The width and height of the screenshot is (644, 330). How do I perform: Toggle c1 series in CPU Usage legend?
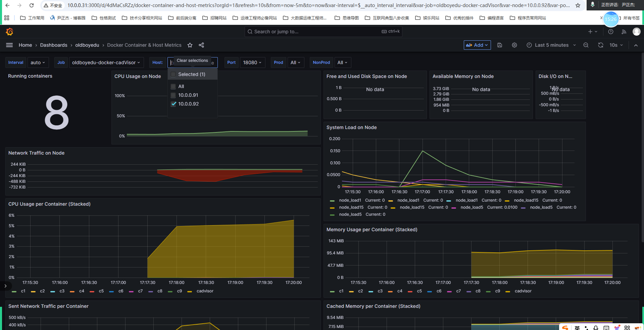pyautogui.click(x=23, y=291)
